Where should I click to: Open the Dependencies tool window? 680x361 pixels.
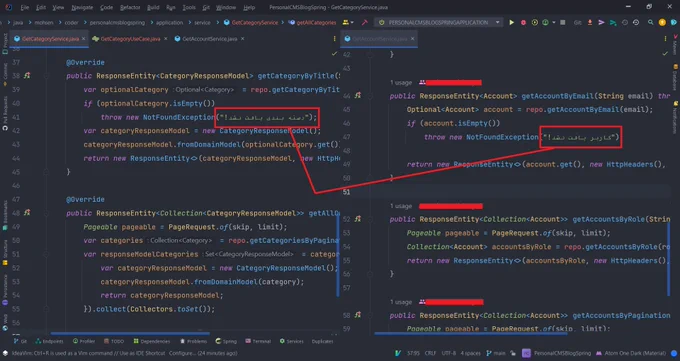click(x=152, y=341)
